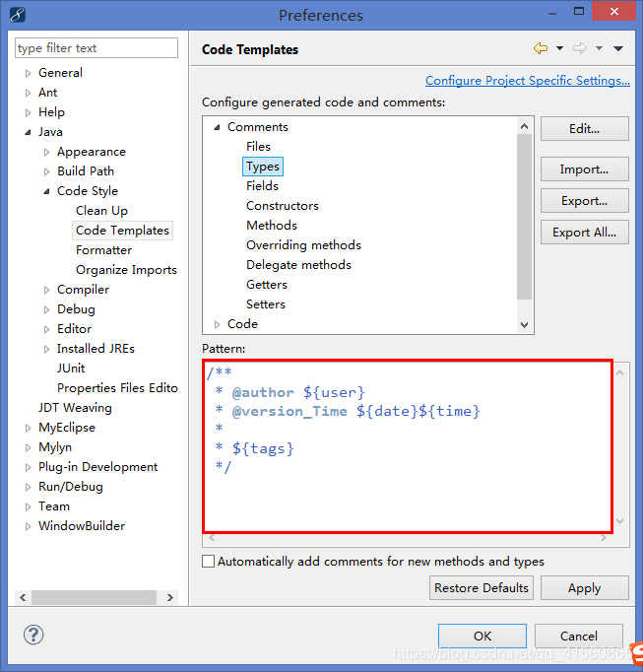Select Clean Up in the tree

point(101,211)
